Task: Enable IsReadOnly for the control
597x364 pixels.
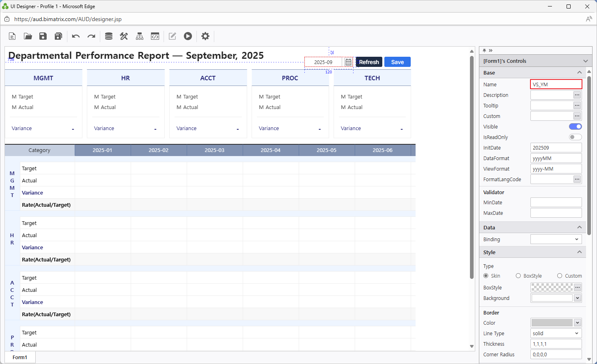Action: [x=575, y=137]
